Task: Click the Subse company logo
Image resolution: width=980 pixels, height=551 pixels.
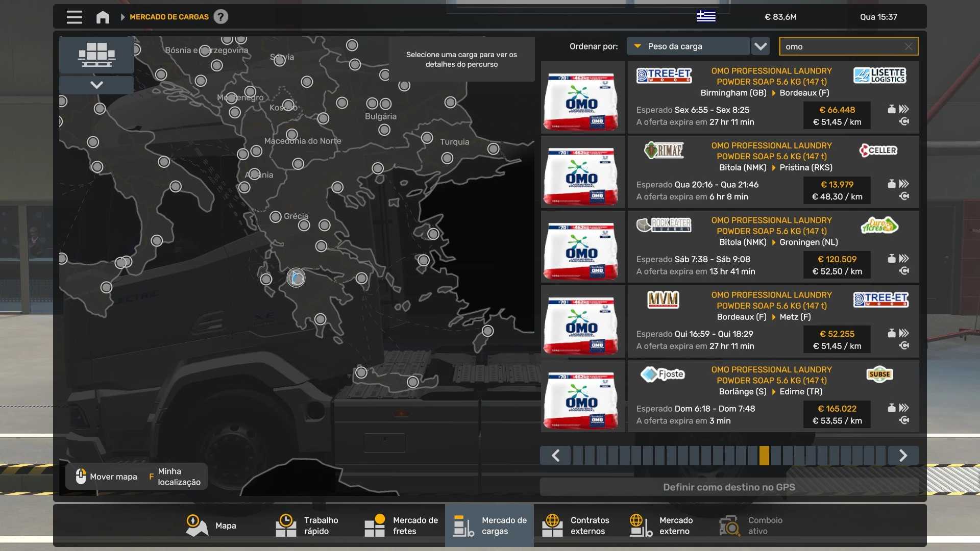Action: pos(879,374)
